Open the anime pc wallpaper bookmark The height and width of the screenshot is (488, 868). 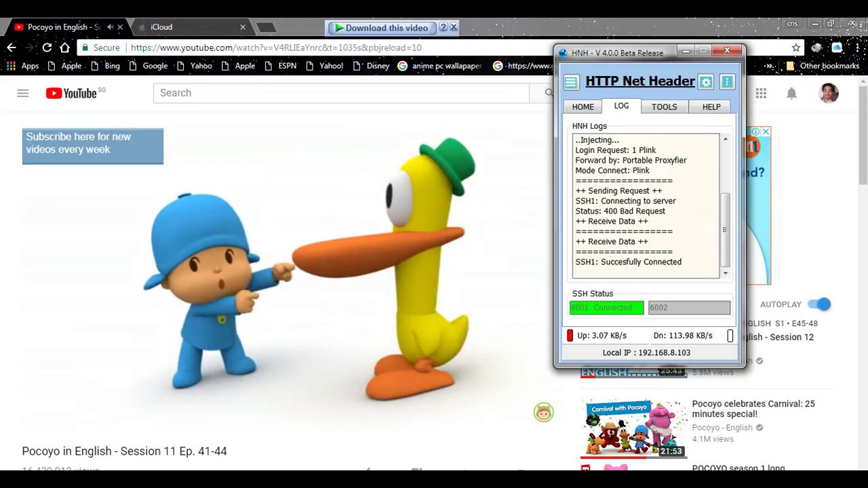point(440,66)
